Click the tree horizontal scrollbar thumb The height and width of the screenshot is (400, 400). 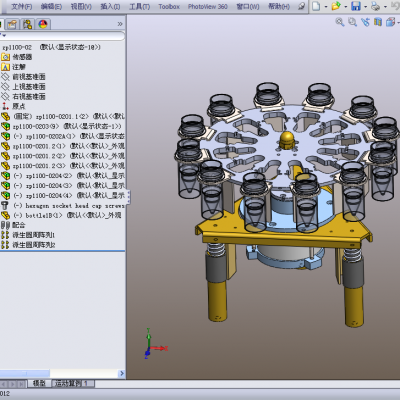tap(25, 373)
